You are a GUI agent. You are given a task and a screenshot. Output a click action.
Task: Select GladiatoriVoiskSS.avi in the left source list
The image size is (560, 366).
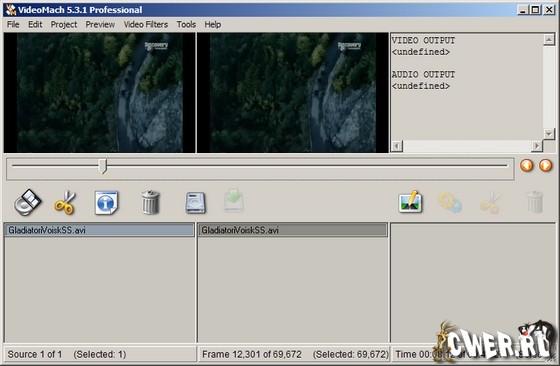click(x=99, y=230)
